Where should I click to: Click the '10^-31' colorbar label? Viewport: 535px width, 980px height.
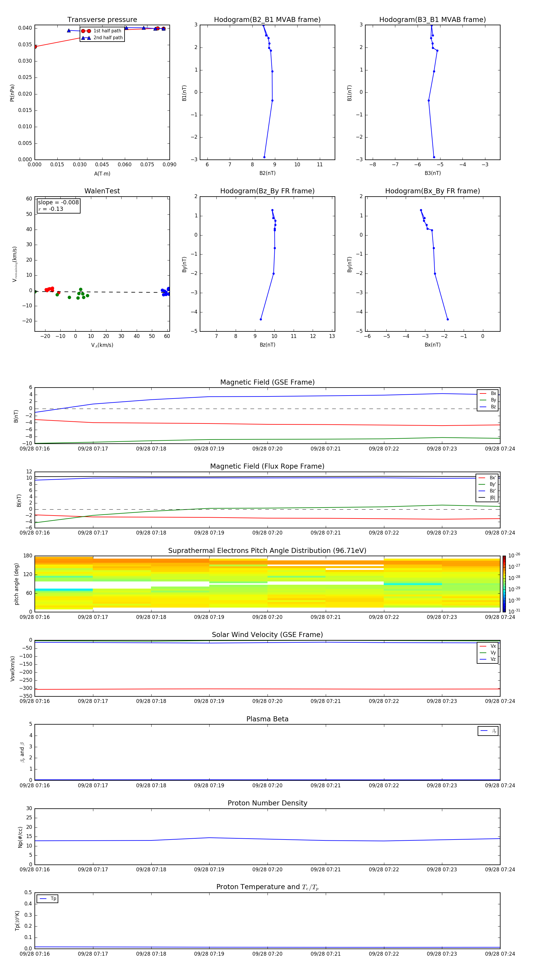pyautogui.click(x=514, y=611)
